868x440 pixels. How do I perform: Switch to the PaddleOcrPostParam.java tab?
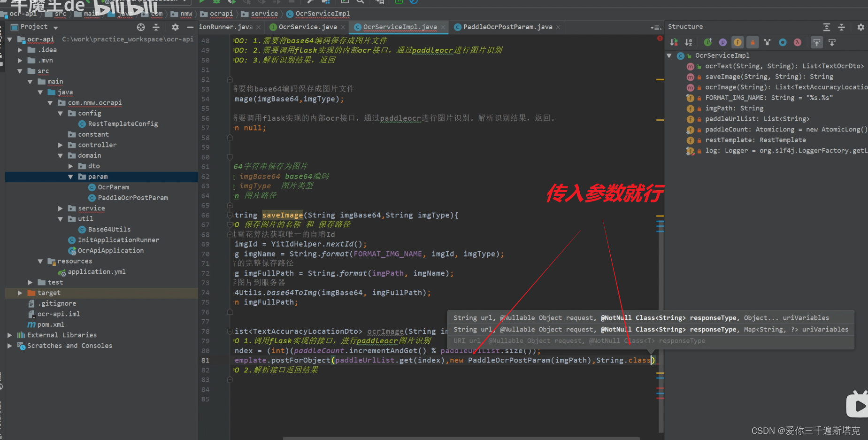506,27
